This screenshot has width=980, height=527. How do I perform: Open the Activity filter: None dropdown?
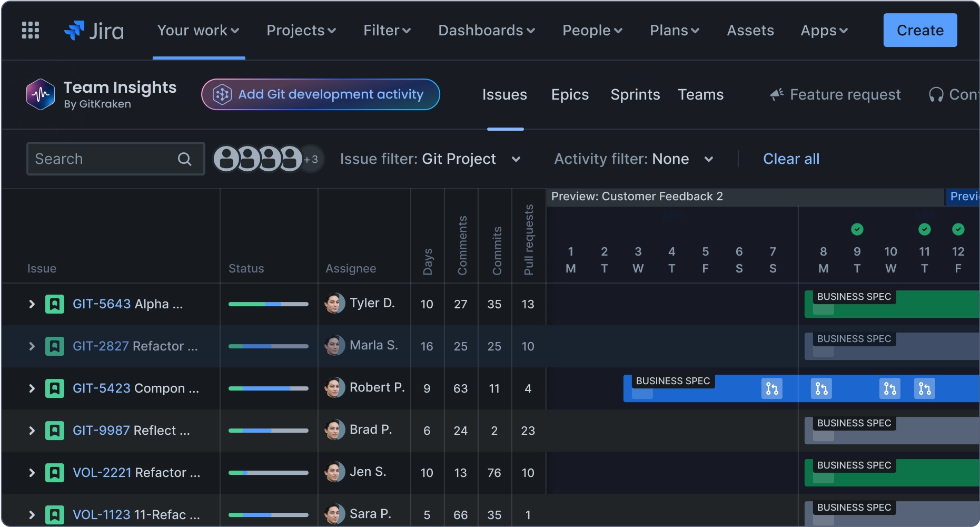(x=633, y=159)
